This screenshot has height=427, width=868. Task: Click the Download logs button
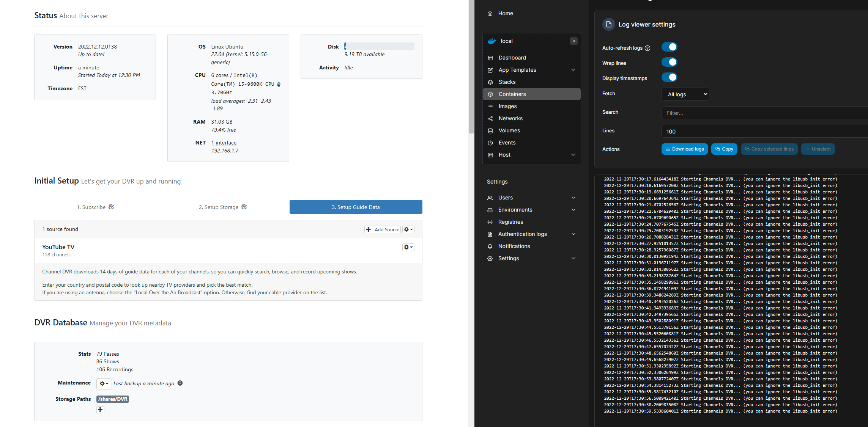point(684,149)
